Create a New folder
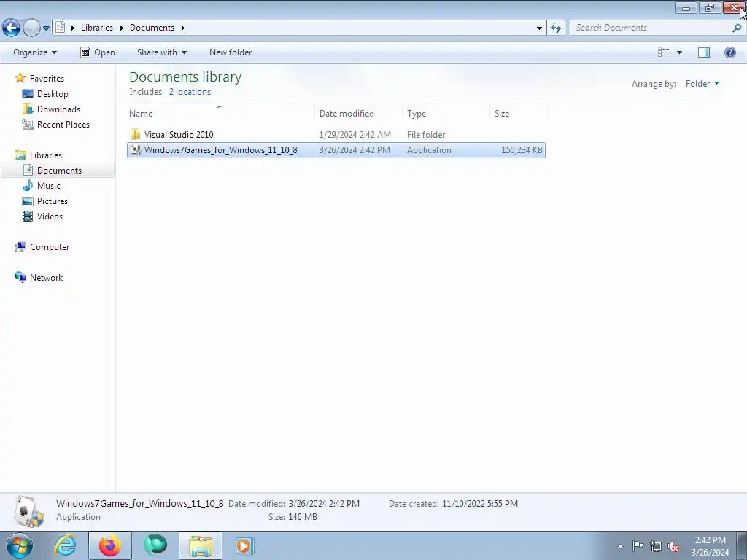747x560 pixels. coord(231,52)
